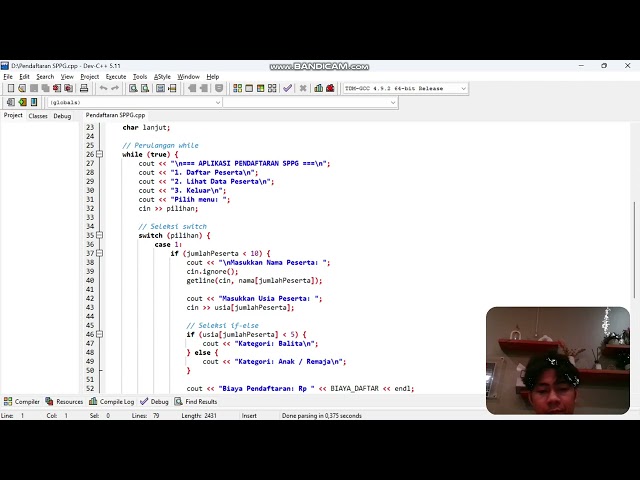The image size is (640, 480).
Task: Click the Print toolbar icon
Action: coord(84,88)
